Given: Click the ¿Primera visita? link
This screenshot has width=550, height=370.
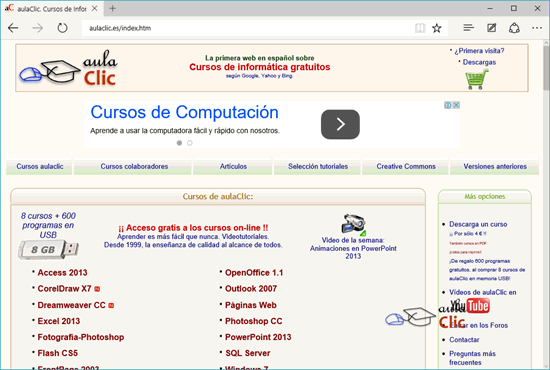Looking at the screenshot, I should (479, 51).
